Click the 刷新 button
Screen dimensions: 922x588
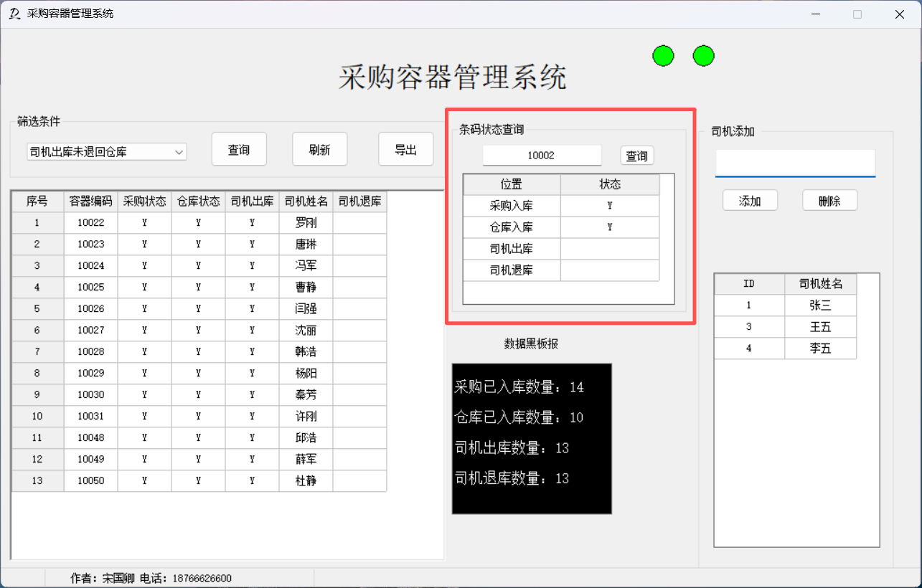point(319,149)
